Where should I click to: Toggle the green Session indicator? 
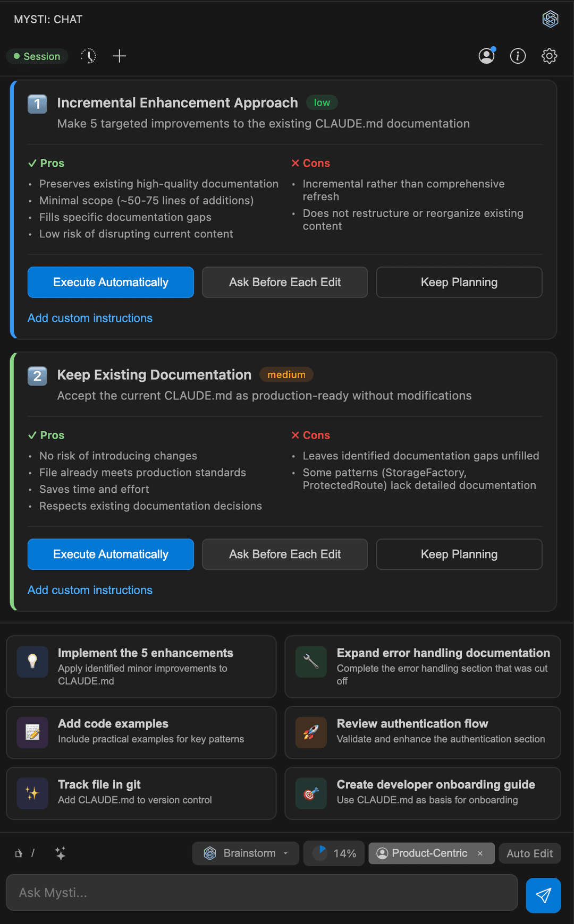[x=37, y=56]
